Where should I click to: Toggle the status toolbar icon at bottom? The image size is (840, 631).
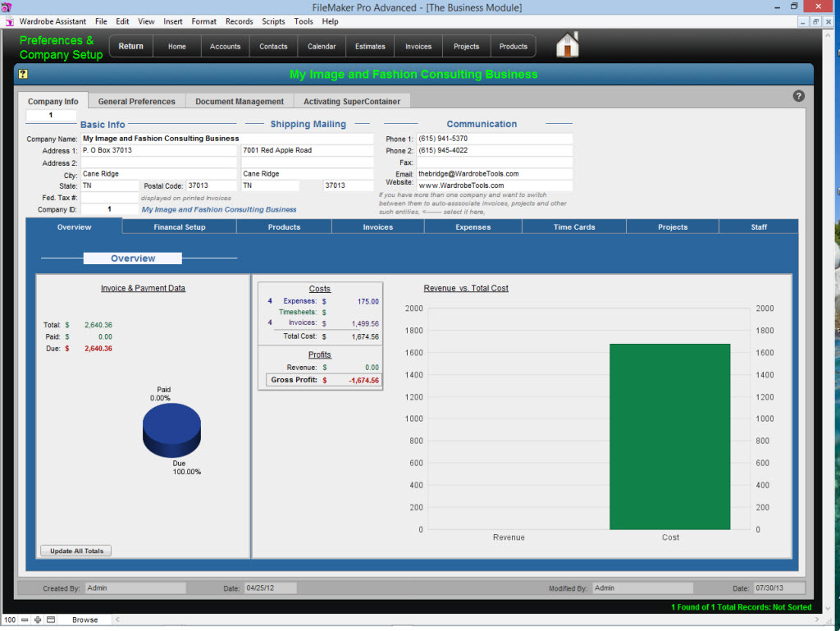coord(51,620)
